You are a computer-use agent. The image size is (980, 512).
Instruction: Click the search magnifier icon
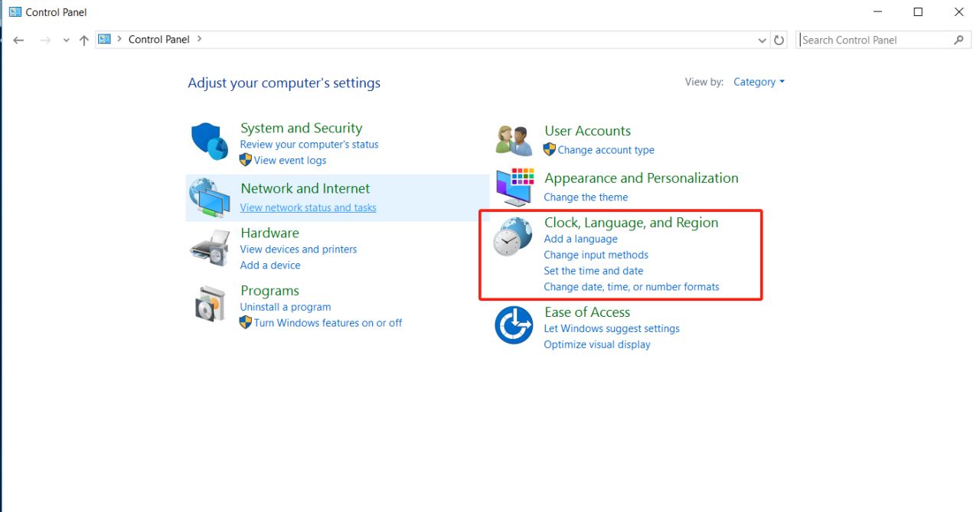pyautogui.click(x=959, y=40)
